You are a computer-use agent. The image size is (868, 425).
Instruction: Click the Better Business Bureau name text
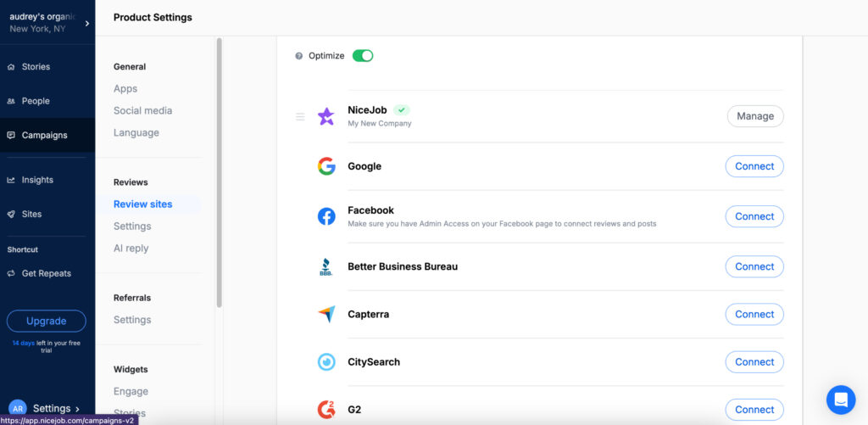point(403,266)
